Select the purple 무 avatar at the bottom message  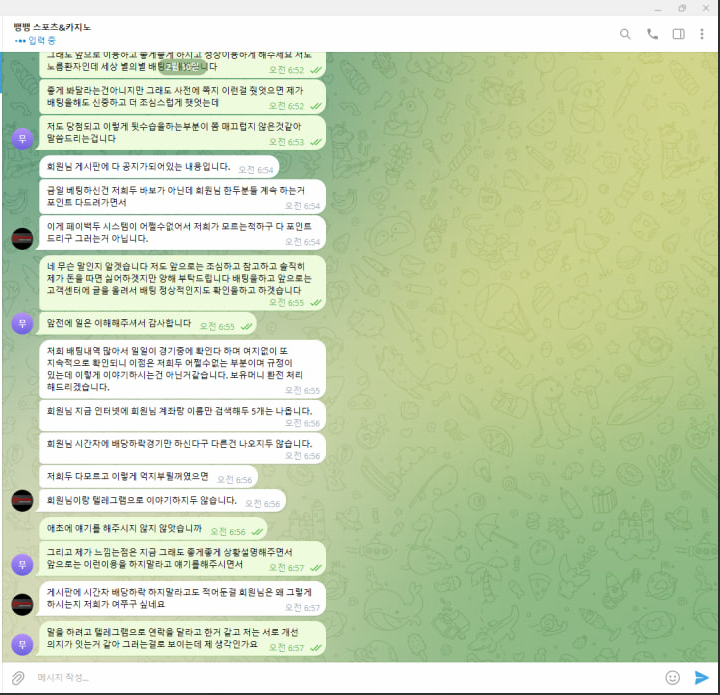click(22, 645)
